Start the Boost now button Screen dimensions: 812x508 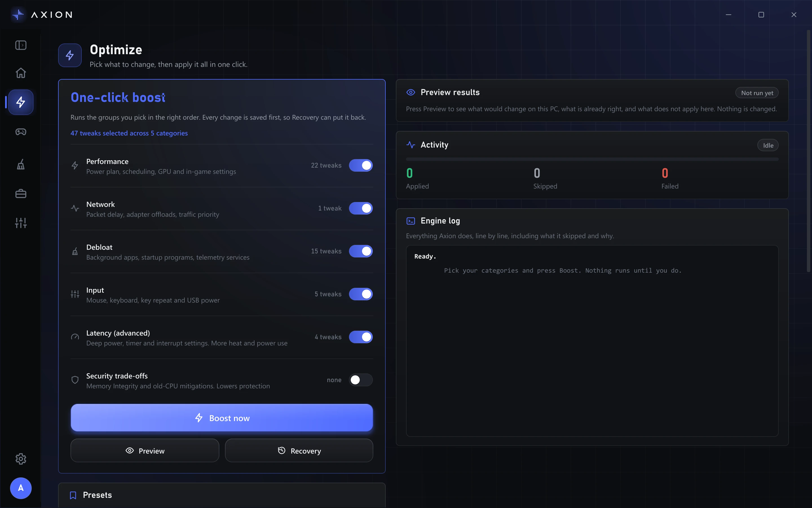pos(222,418)
